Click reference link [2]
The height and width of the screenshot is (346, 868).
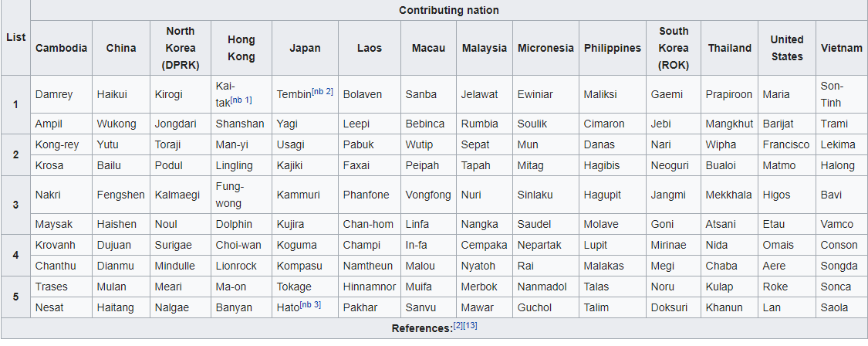coord(458,325)
